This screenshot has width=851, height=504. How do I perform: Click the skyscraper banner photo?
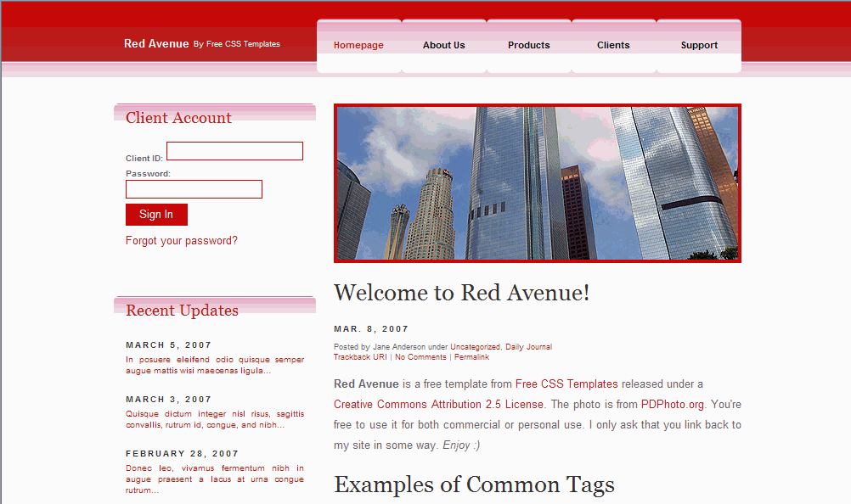[x=538, y=183]
